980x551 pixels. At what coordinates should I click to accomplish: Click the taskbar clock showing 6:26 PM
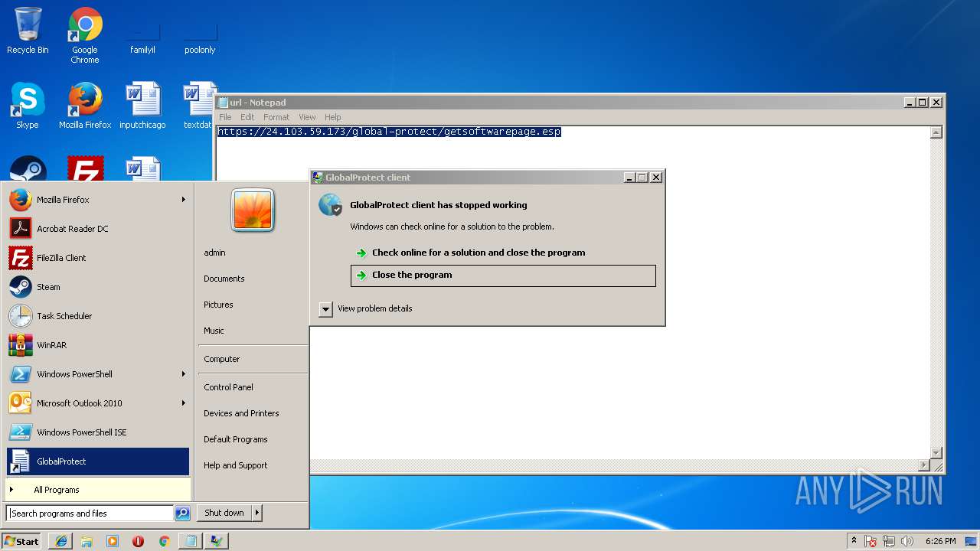point(940,541)
